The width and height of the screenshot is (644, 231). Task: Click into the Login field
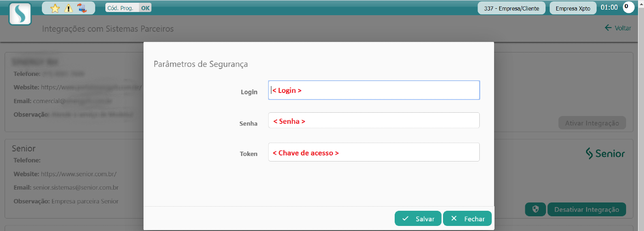pyautogui.click(x=374, y=90)
